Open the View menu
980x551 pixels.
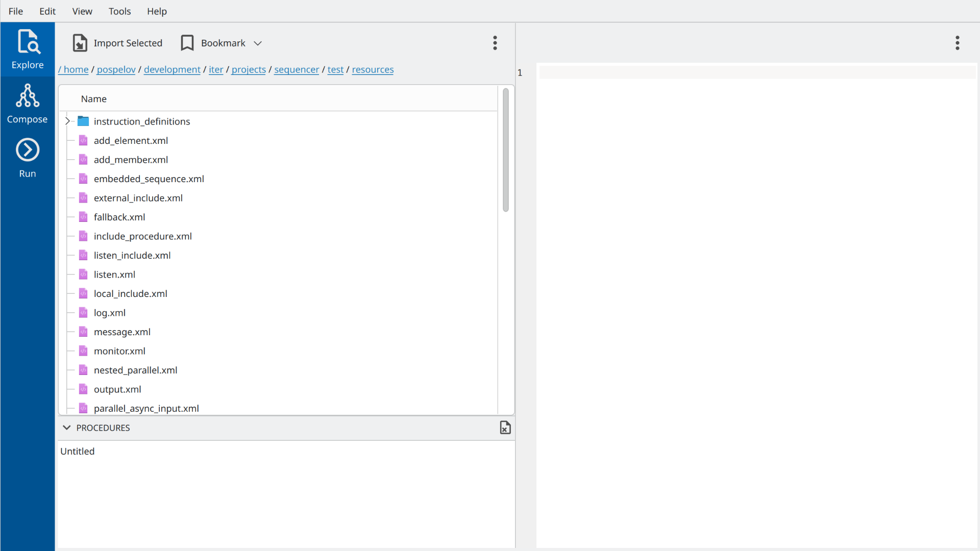(x=82, y=11)
